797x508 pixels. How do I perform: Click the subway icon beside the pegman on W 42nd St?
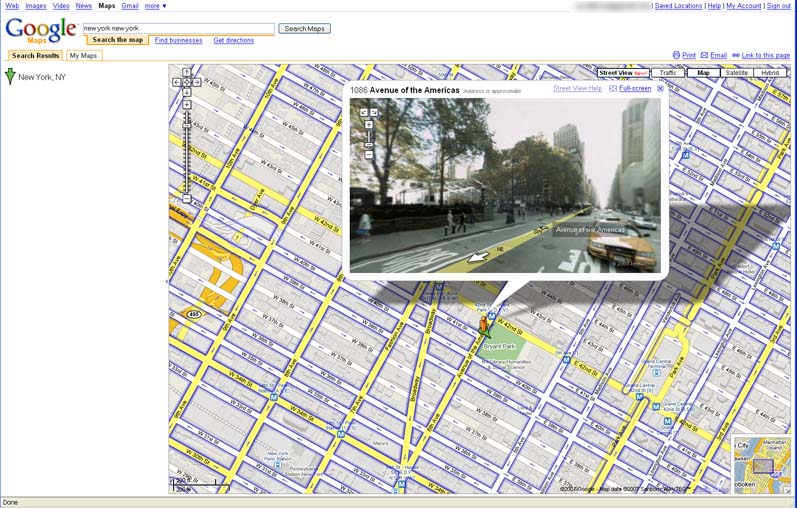point(492,317)
